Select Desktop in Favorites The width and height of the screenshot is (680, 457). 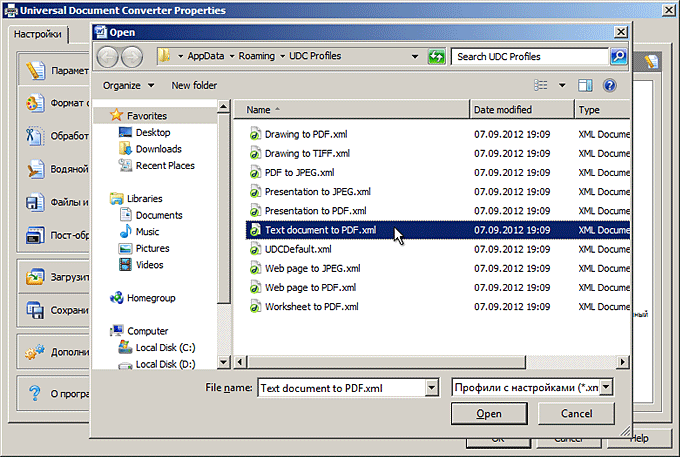[x=144, y=132]
